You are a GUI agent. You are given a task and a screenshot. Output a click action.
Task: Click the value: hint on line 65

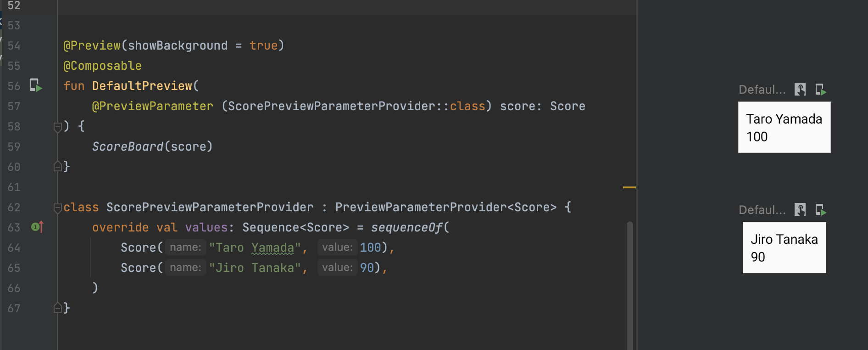[337, 268]
